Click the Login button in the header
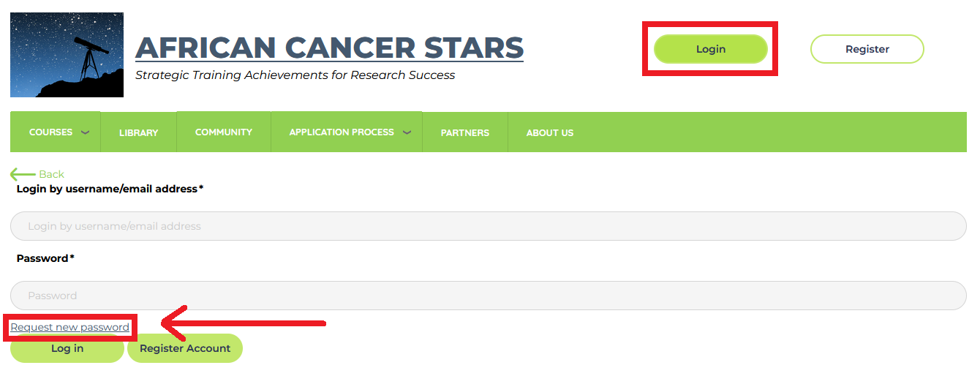The width and height of the screenshot is (980, 387). coord(710,49)
